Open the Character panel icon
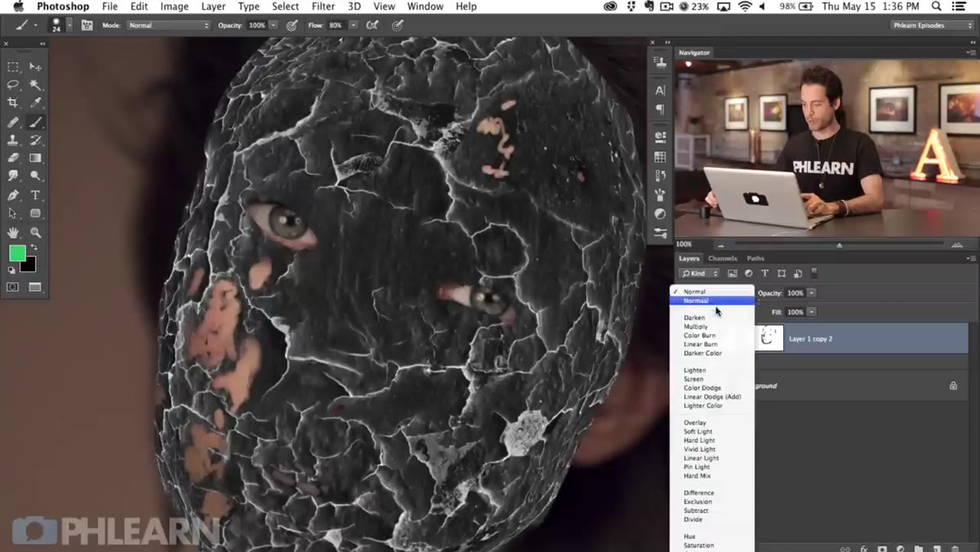 (660, 90)
